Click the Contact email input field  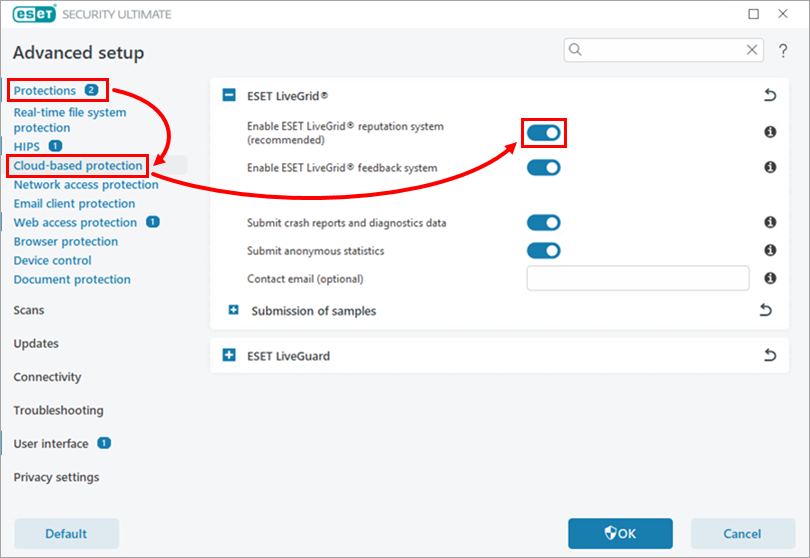coord(637,278)
